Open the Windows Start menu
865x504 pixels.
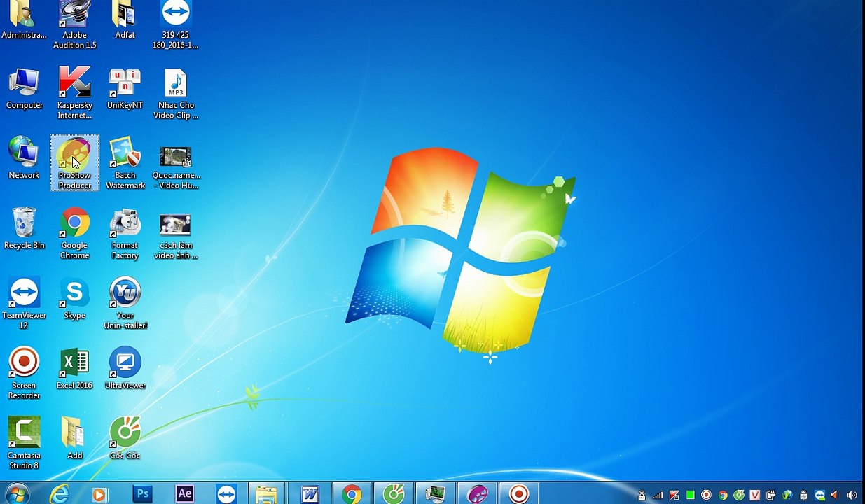[x=15, y=494]
